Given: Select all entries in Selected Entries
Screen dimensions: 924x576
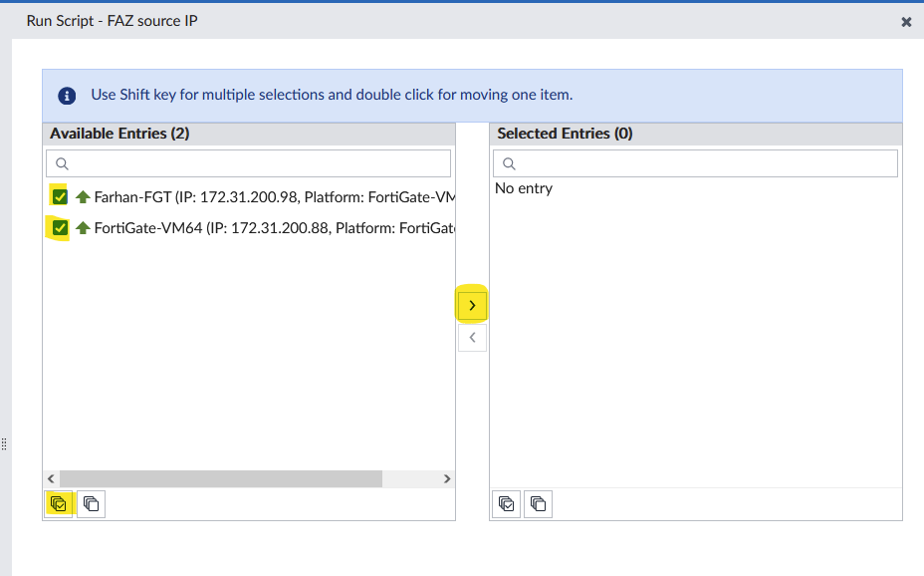Looking at the screenshot, I should coord(507,504).
